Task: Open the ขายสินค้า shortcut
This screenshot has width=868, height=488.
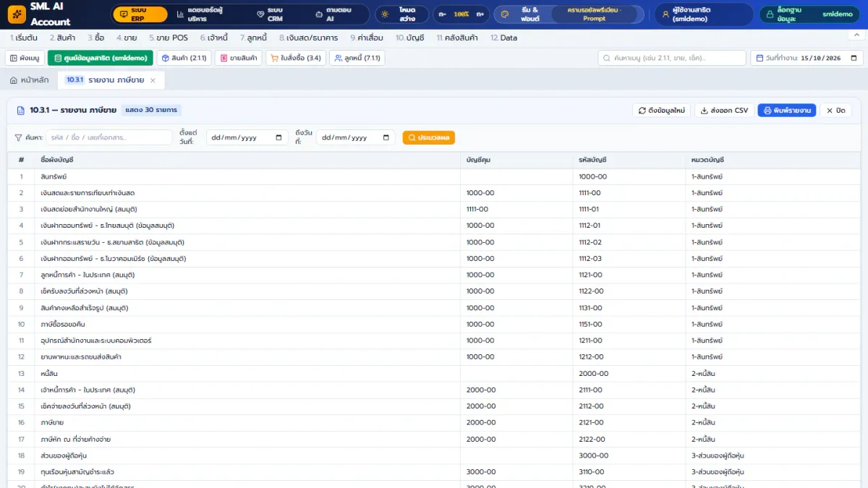Action: [x=239, y=58]
